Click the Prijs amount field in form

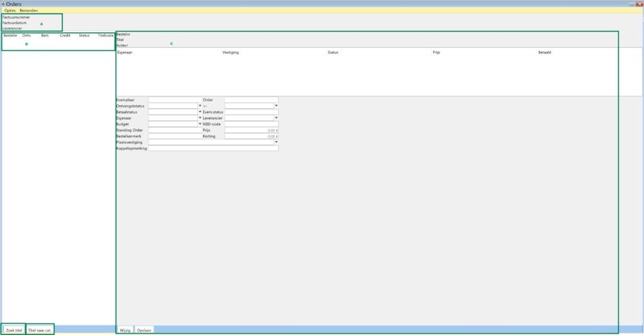pos(251,130)
